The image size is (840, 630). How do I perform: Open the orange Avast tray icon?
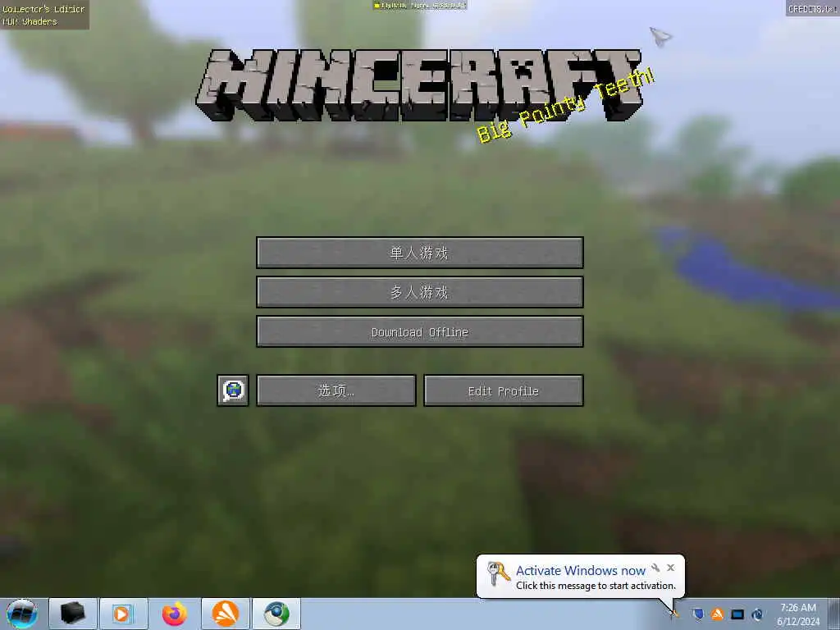[x=717, y=614]
